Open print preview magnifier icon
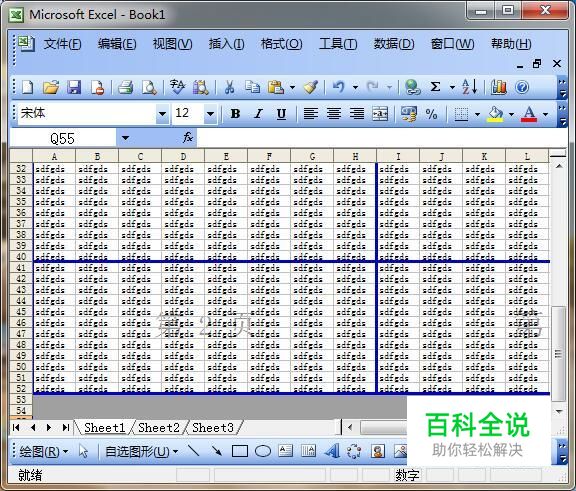Image resolution: width=576 pixels, height=491 pixels. [149, 87]
